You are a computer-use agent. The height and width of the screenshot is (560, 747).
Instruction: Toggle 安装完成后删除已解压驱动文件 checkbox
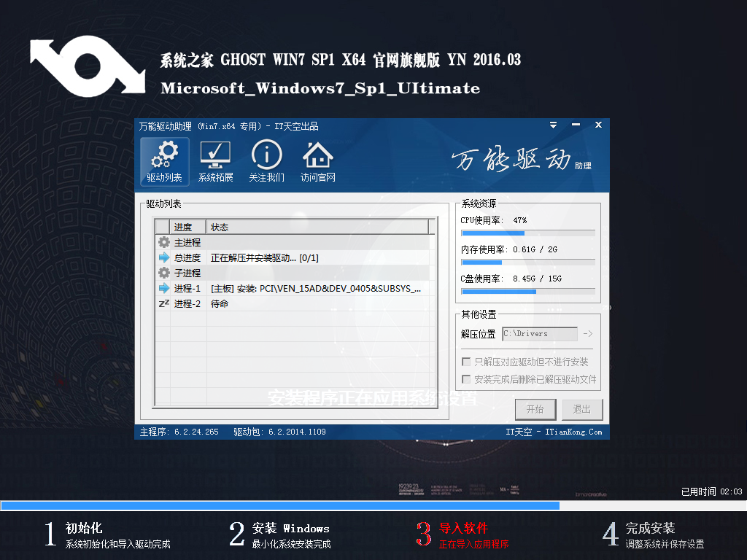click(466, 379)
